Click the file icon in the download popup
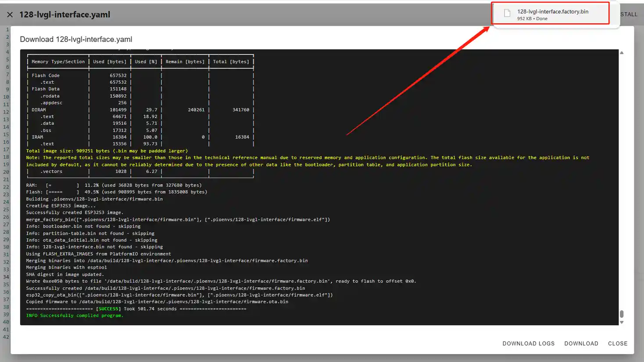This screenshot has height=362, width=644. [x=507, y=14]
